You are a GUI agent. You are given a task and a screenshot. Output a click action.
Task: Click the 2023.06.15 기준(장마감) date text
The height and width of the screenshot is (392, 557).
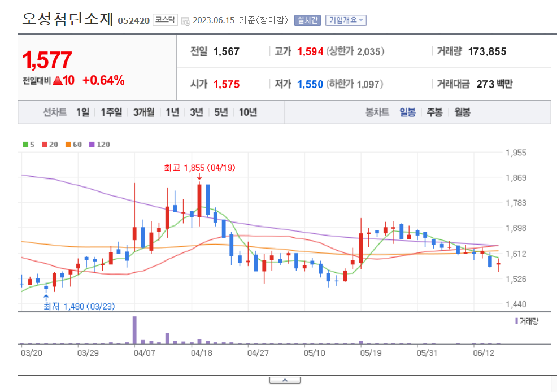tap(240, 20)
